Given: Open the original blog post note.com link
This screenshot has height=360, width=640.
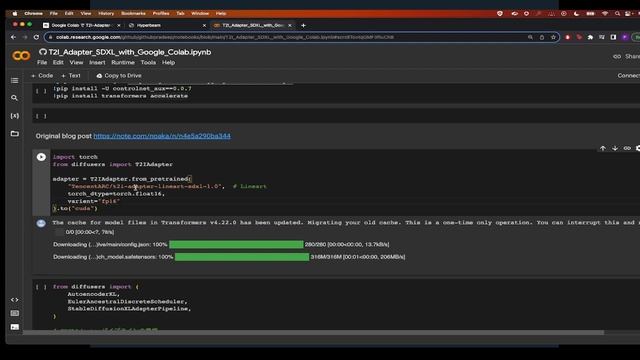Looking at the screenshot, I should pos(162,136).
